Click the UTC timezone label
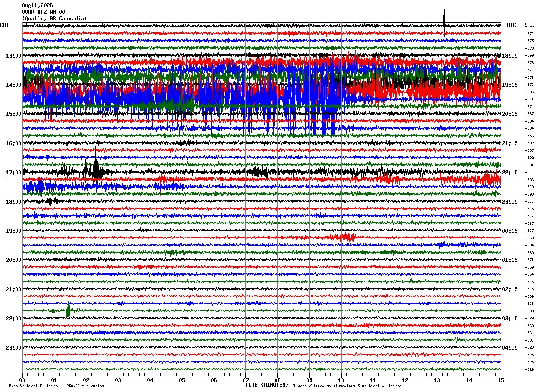The width and height of the screenshot is (536, 392). (x=512, y=25)
